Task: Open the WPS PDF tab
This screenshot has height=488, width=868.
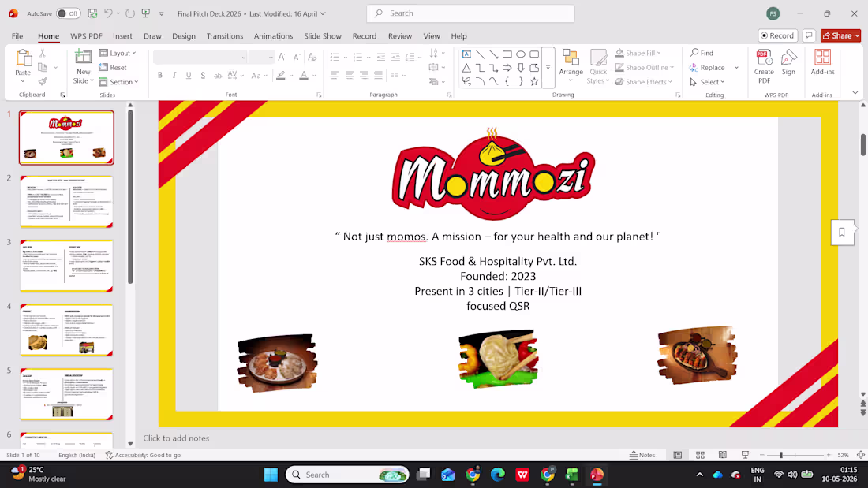Action: pyautogui.click(x=86, y=36)
